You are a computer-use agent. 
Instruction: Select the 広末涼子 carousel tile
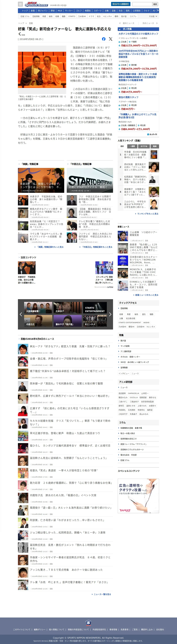tap(68, 307)
